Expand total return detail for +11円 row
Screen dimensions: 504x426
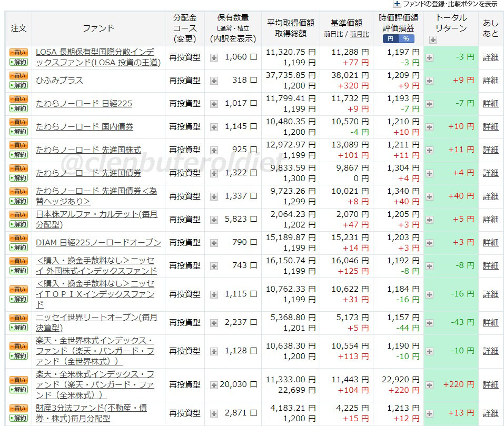coord(429,150)
